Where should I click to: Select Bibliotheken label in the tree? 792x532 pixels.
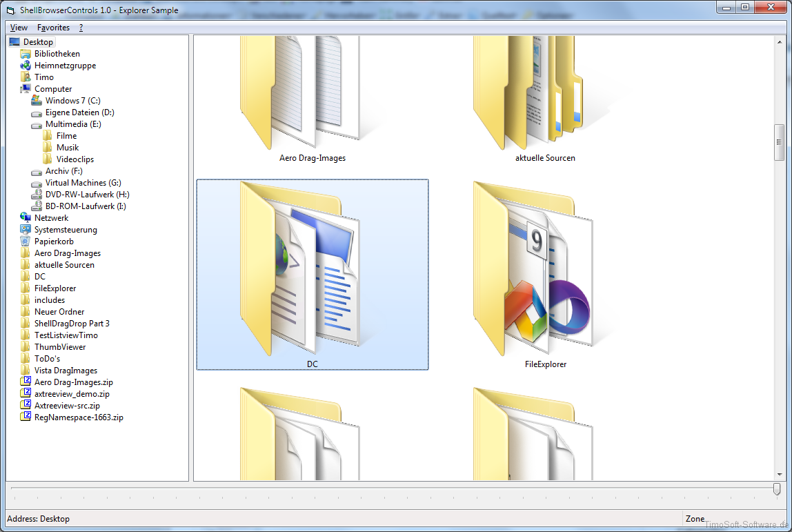(57, 54)
